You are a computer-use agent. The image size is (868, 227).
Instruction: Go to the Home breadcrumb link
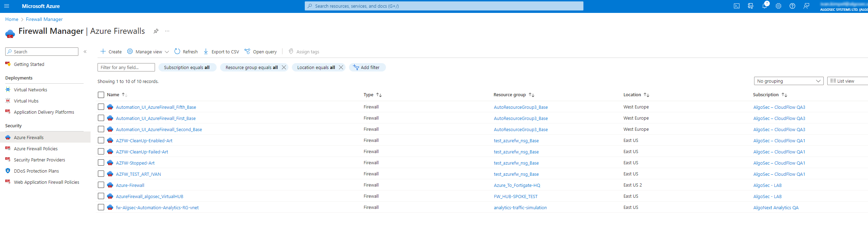click(x=12, y=19)
